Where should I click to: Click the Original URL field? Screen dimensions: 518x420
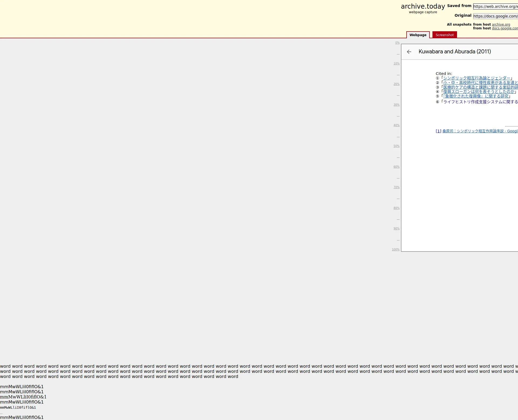[495, 16]
